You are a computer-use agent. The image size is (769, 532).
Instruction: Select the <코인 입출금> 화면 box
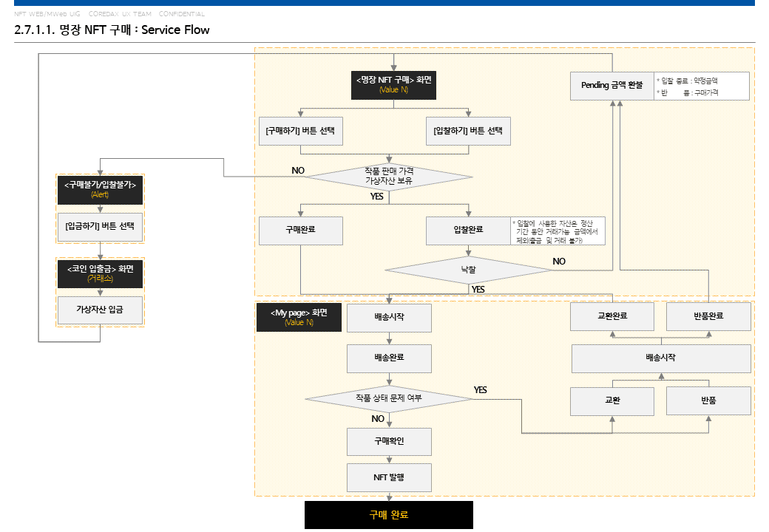pyautogui.click(x=100, y=274)
